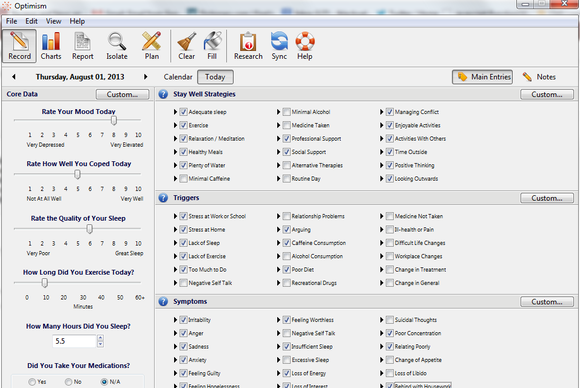The image size is (580, 388).
Task: Check the Minimal Alcohol checkbox
Action: [x=286, y=112]
